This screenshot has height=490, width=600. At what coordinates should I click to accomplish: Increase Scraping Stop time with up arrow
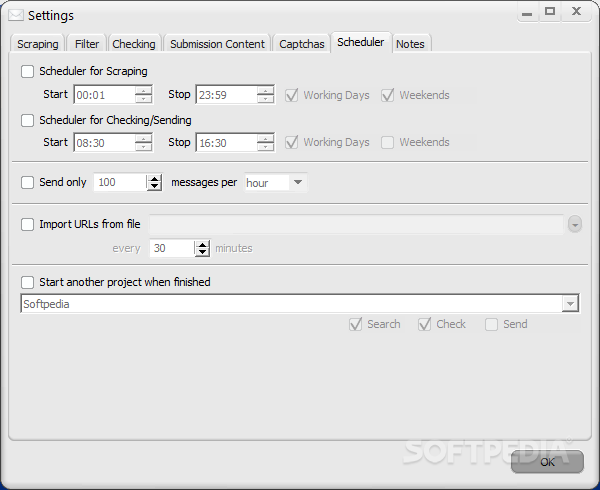266,91
